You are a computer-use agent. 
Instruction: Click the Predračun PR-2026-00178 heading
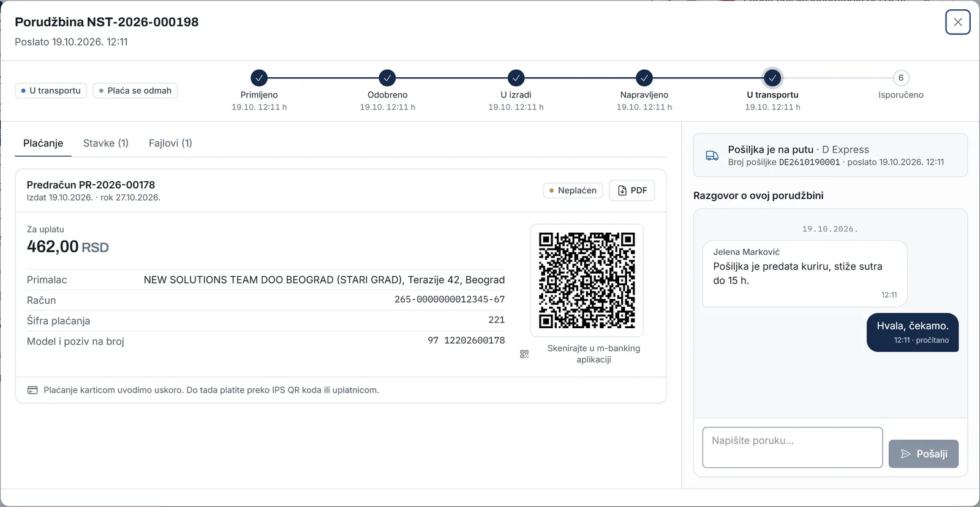click(x=91, y=185)
